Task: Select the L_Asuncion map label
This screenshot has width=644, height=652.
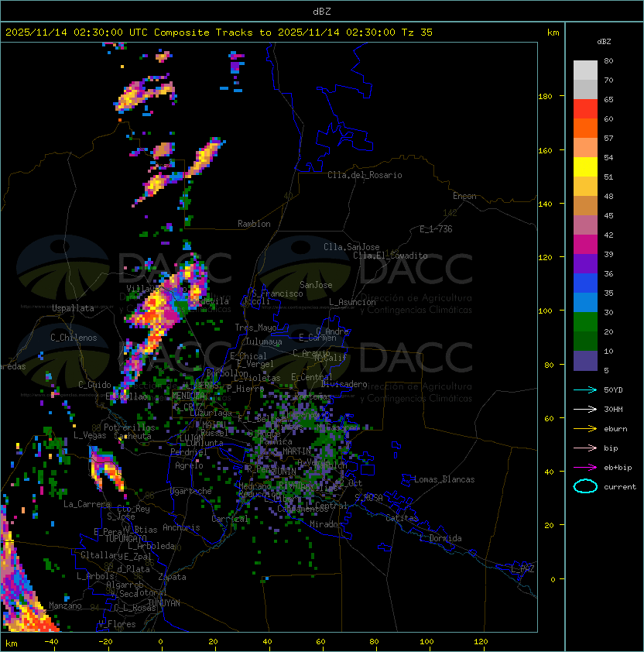Action: 352,302
